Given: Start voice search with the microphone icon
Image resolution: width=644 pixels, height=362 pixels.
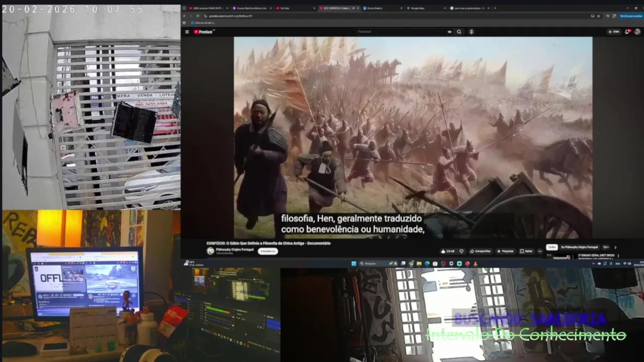Looking at the screenshot, I should click(x=471, y=32).
